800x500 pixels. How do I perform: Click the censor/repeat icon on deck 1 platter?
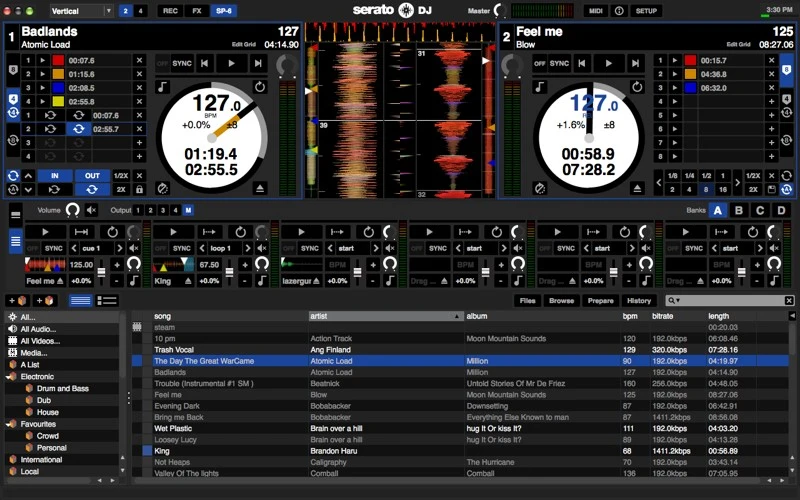click(260, 87)
